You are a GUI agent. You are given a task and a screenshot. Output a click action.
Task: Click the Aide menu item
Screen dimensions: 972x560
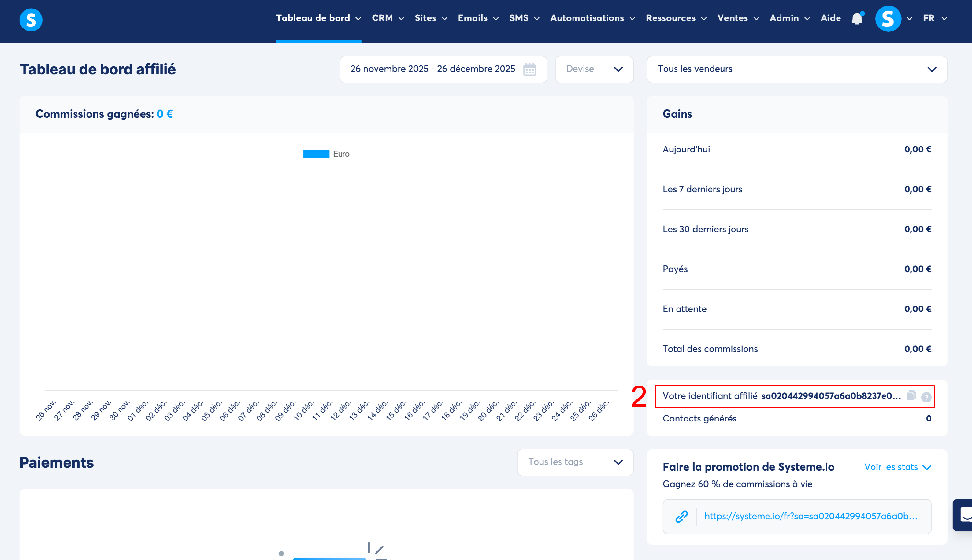[x=830, y=18]
